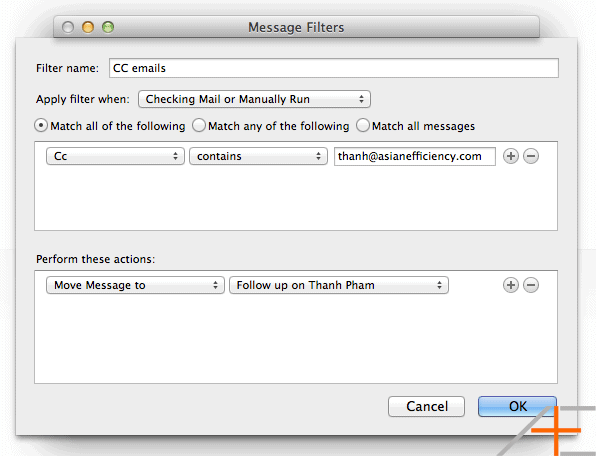Add a new condition row with plus icon

point(510,156)
